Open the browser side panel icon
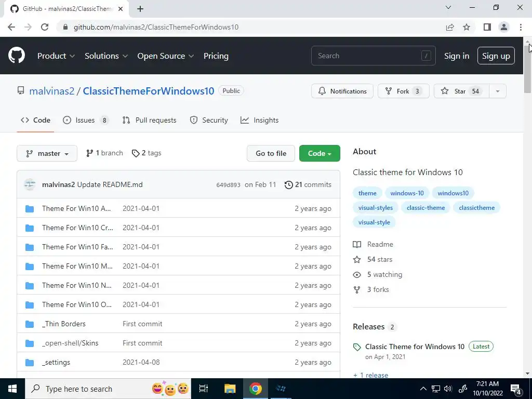 [487, 27]
